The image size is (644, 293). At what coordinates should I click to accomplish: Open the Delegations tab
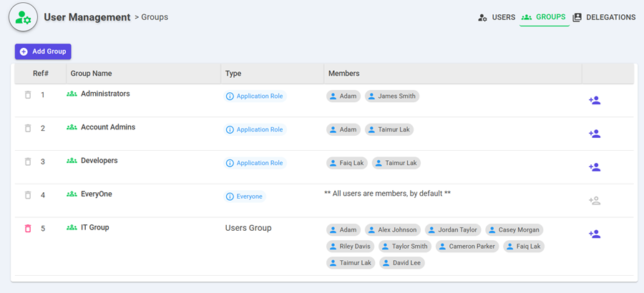(604, 17)
